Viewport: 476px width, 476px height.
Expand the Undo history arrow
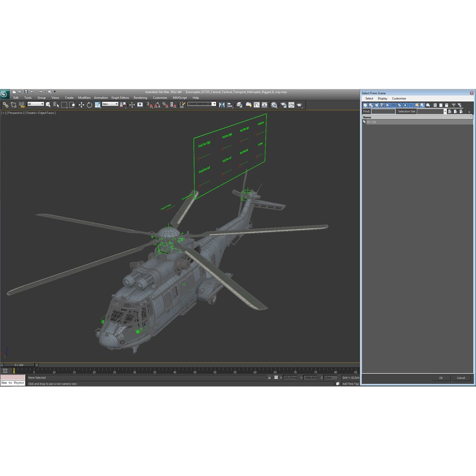pyautogui.click(x=36, y=92)
